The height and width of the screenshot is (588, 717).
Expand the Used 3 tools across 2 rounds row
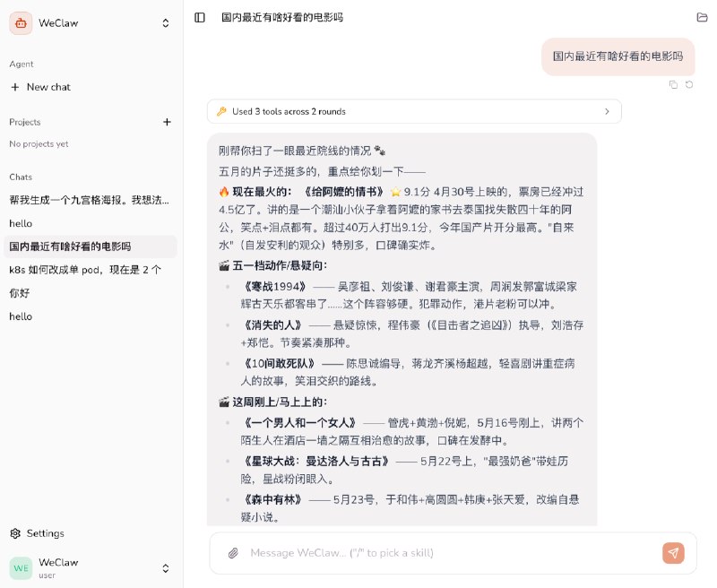414,111
